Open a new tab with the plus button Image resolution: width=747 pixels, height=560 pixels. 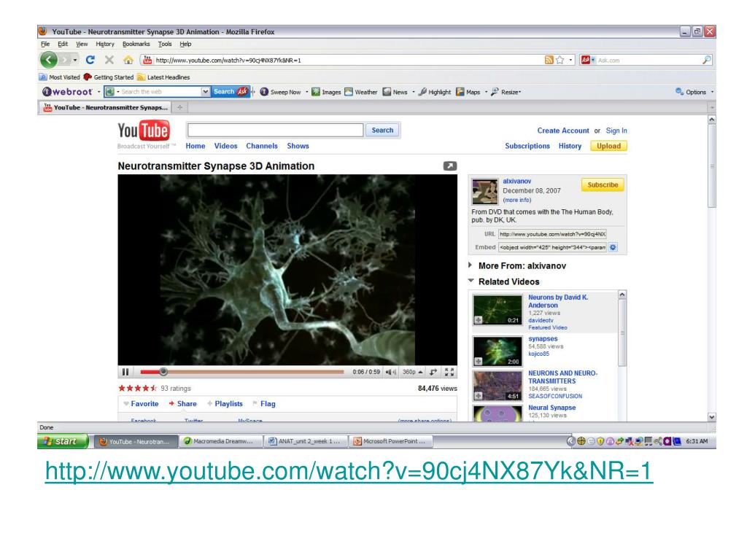click(180, 108)
